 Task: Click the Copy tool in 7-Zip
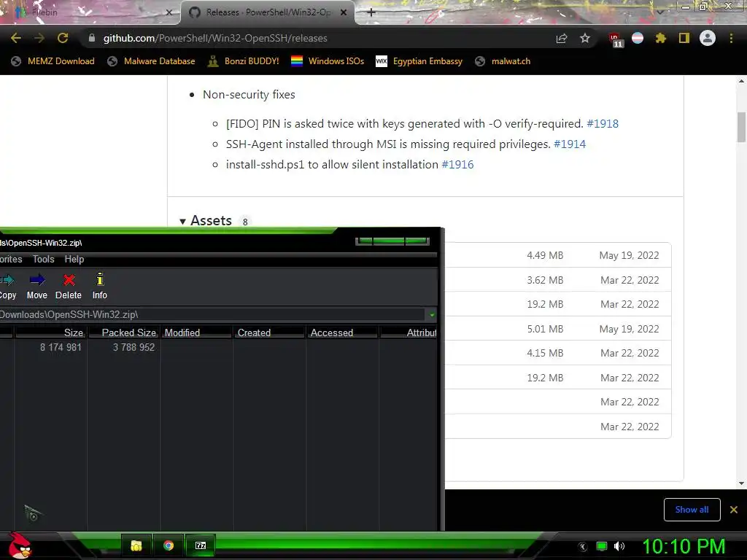7,286
